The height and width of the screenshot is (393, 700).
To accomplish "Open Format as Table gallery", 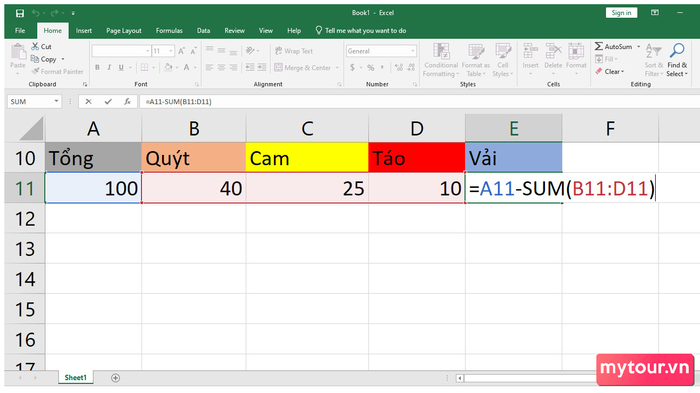I will (x=476, y=60).
